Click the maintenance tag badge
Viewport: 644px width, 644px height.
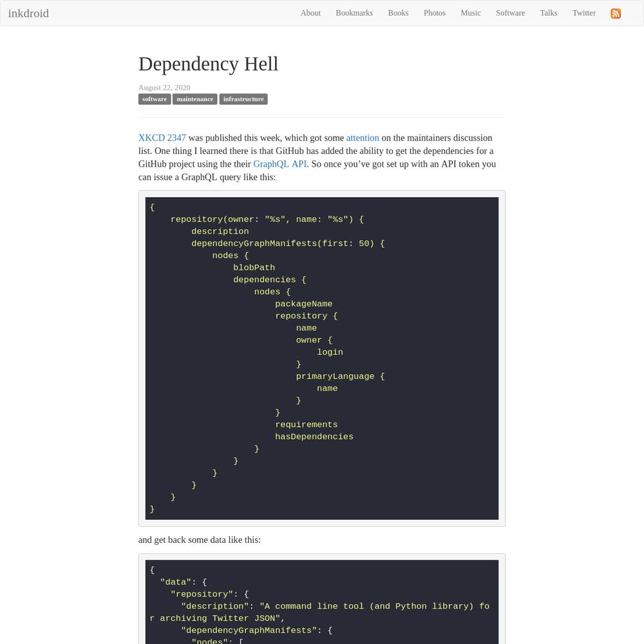pyautogui.click(x=194, y=99)
